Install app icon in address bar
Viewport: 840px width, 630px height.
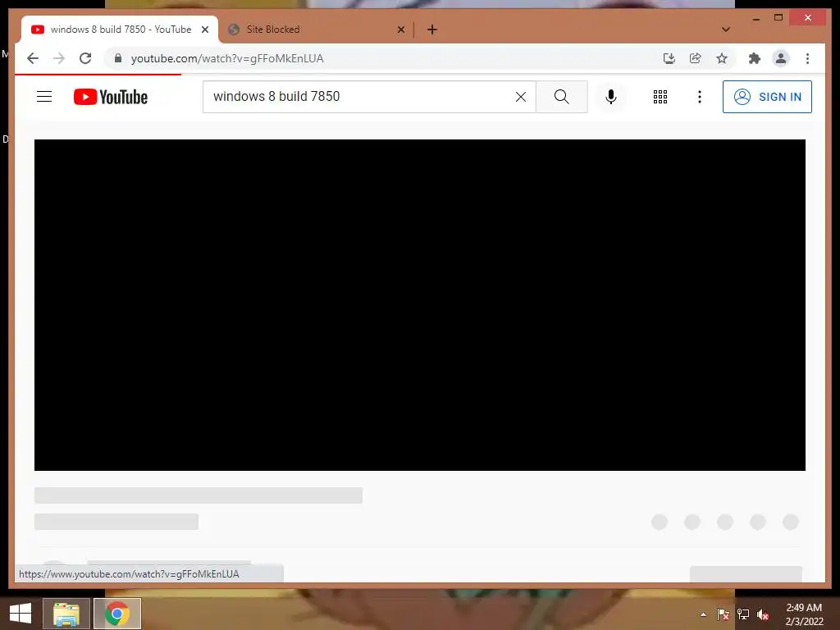(x=669, y=58)
